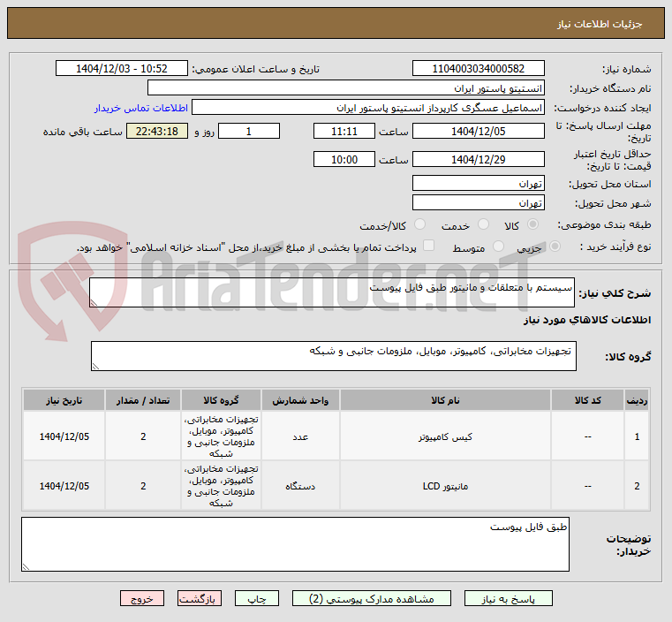Click the date cell in کیس کامپیوتر row
672x622 pixels.
pyautogui.click(x=64, y=436)
